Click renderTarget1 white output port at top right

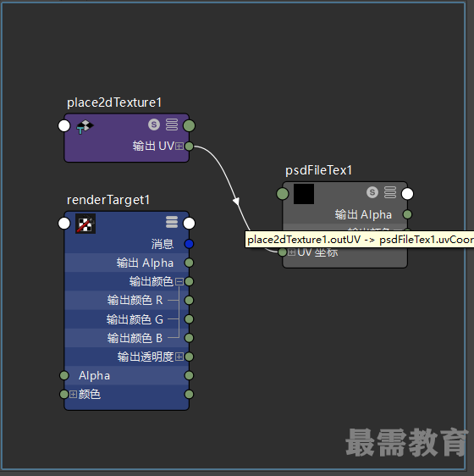[x=189, y=224]
